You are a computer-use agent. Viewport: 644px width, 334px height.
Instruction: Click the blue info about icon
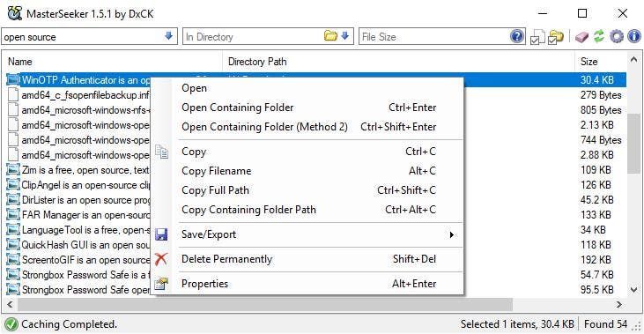(x=634, y=36)
